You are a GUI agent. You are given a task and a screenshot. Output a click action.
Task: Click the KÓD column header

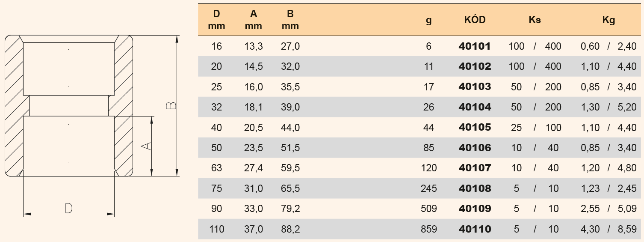[475, 20]
